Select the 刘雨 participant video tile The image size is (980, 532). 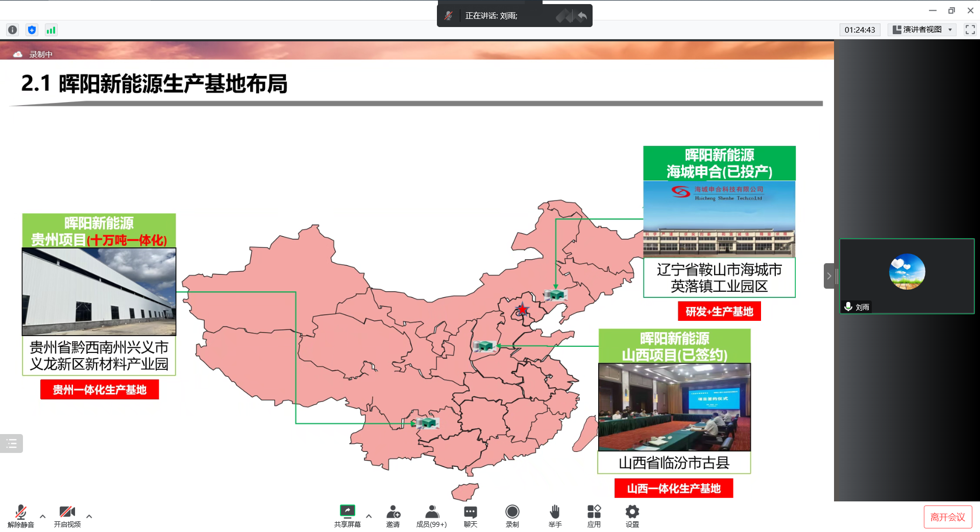point(907,276)
